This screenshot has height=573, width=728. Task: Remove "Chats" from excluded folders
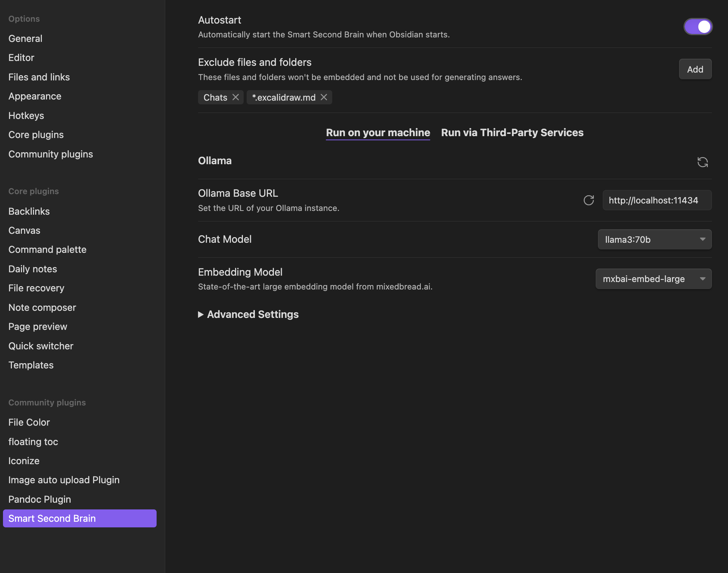(236, 97)
